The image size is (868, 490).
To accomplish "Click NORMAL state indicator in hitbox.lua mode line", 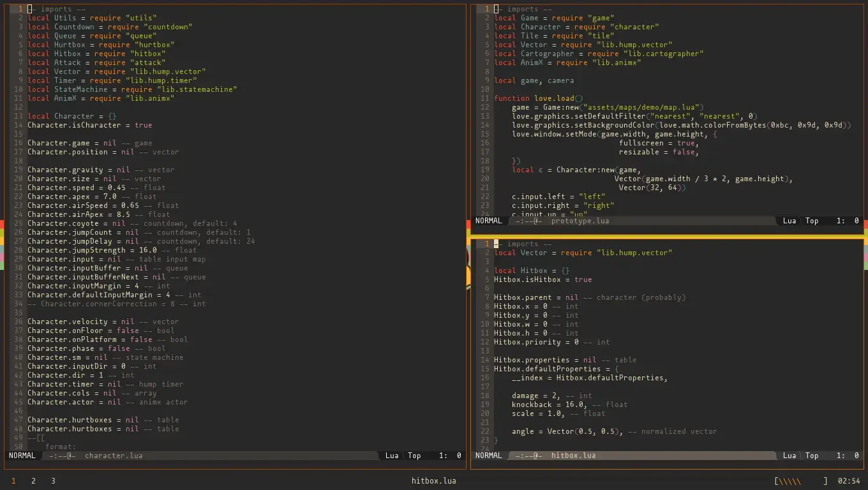I will tap(489, 456).
